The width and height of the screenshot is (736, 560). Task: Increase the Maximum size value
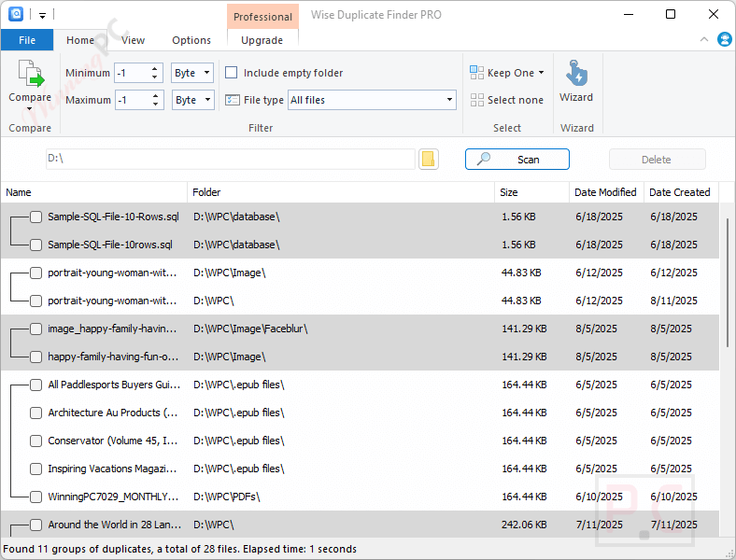tap(155, 96)
